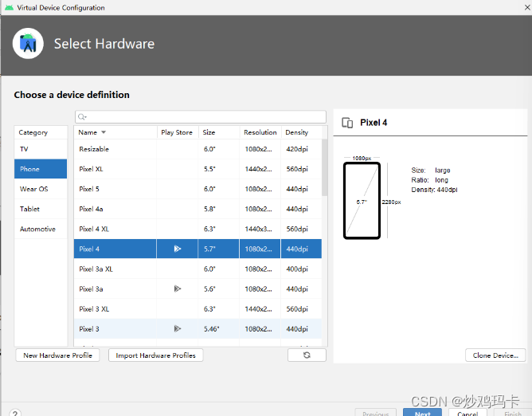Click the Density column header
The image size is (532, 416).
coord(301,132)
